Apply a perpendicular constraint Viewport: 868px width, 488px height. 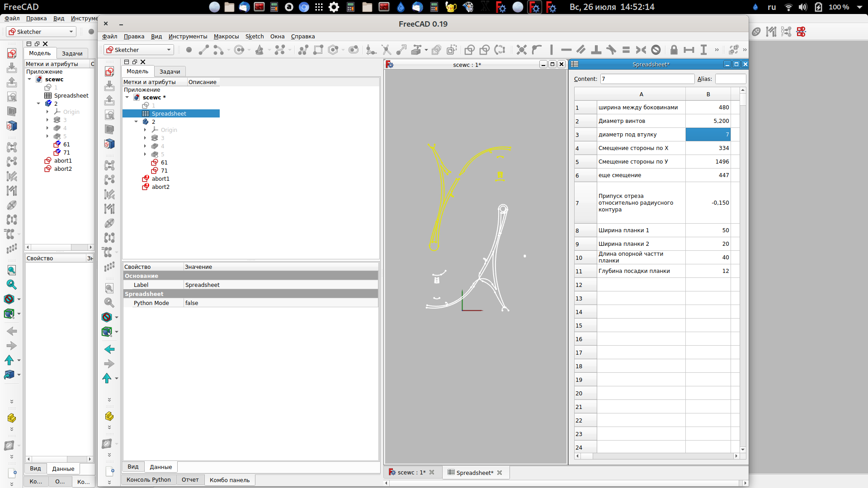coord(596,50)
